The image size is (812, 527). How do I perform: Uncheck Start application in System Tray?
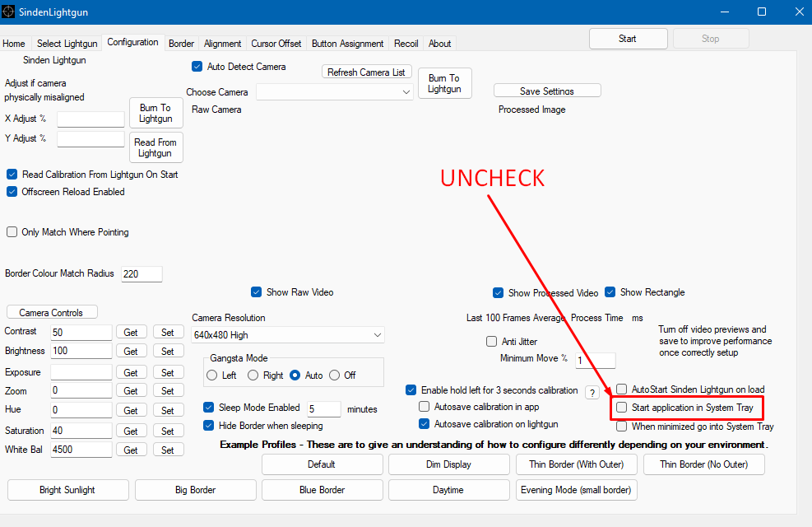[x=621, y=408]
